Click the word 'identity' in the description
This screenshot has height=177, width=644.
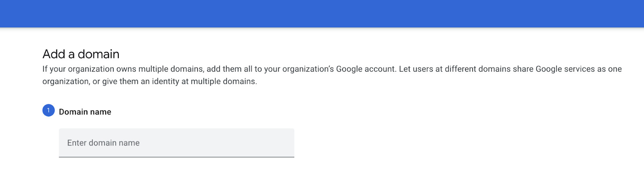167,81
